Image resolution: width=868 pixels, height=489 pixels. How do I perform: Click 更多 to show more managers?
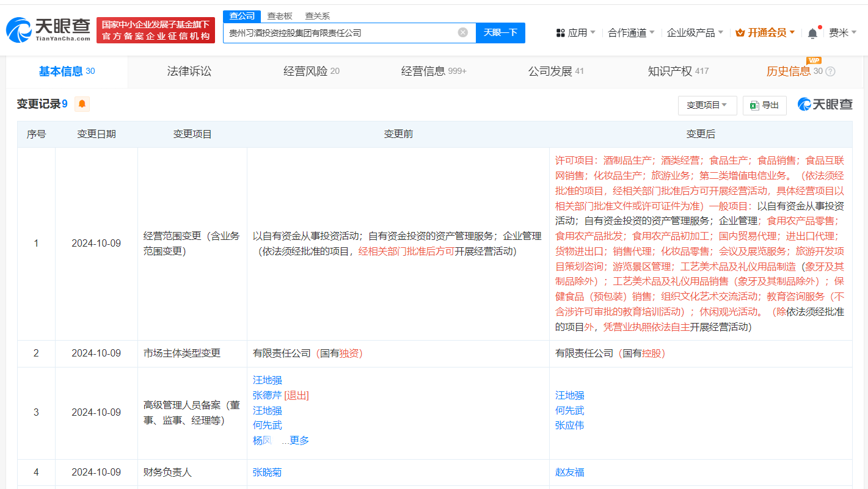(300, 440)
